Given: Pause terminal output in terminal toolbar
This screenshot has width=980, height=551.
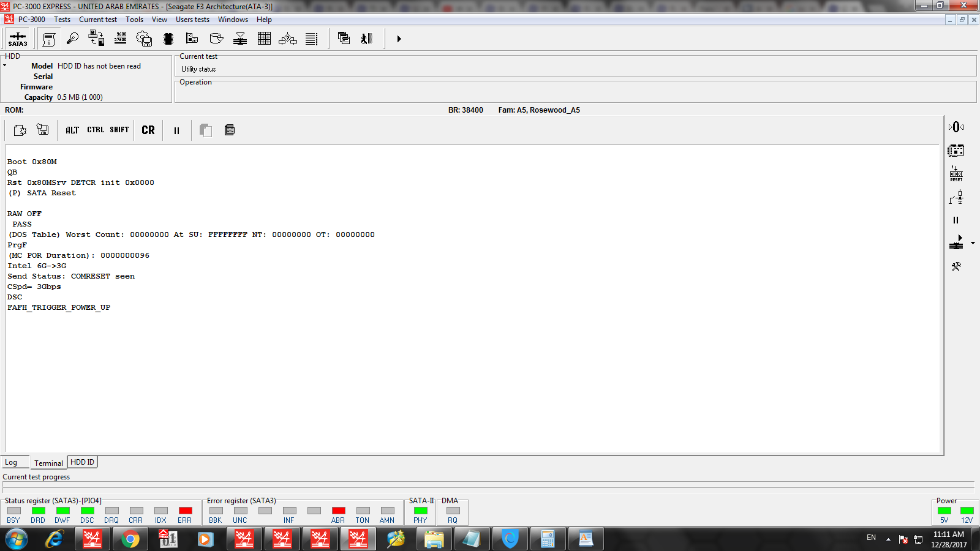Looking at the screenshot, I should click(176, 130).
